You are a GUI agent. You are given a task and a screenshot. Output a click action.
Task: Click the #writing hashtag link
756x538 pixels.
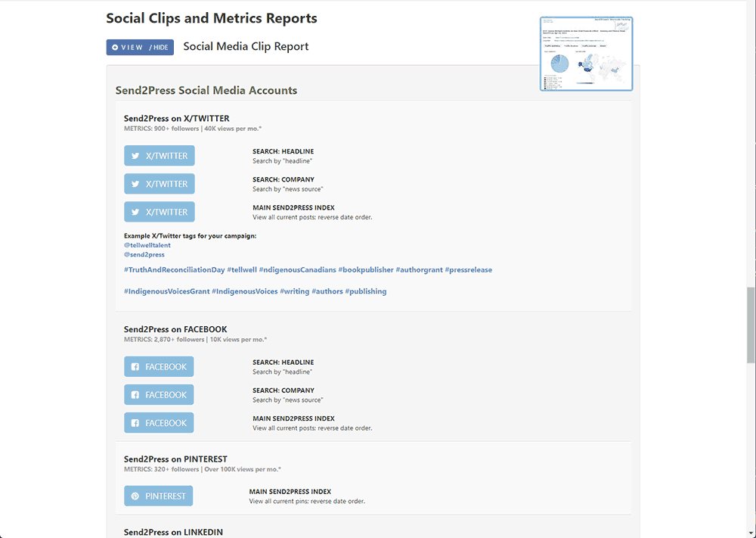(x=294, y=291)
